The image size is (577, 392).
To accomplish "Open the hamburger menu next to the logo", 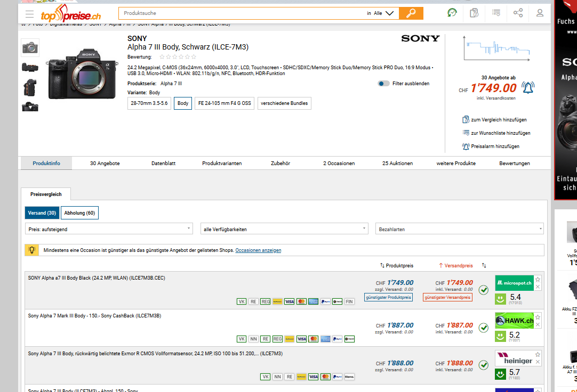I will pos(29,14).
